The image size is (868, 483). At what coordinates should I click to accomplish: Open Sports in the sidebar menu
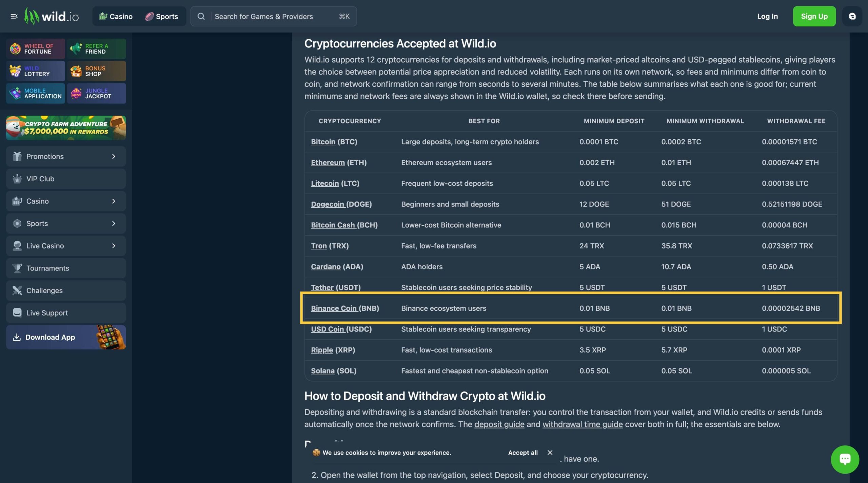coord(66,224)
